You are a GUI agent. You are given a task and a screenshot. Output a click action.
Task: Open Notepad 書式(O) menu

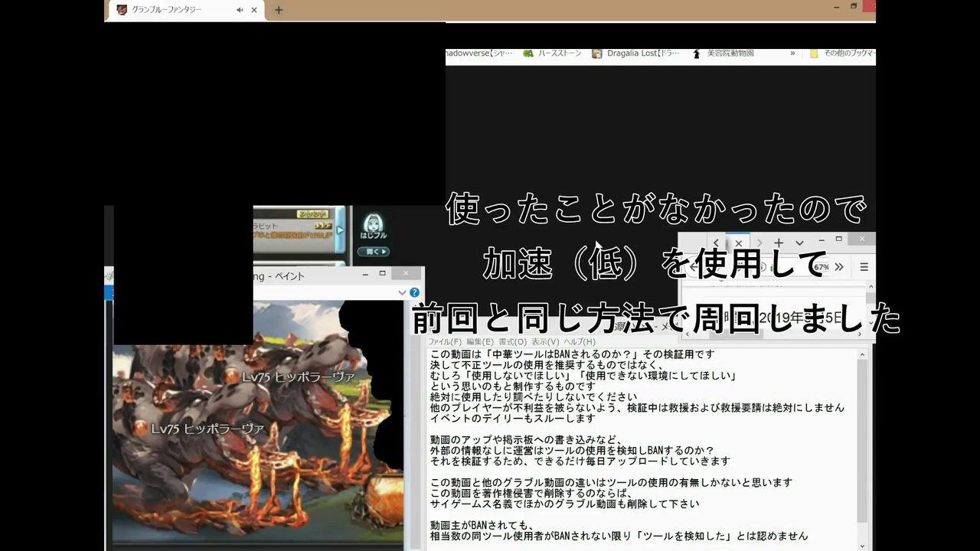click(x=512, y=342)
